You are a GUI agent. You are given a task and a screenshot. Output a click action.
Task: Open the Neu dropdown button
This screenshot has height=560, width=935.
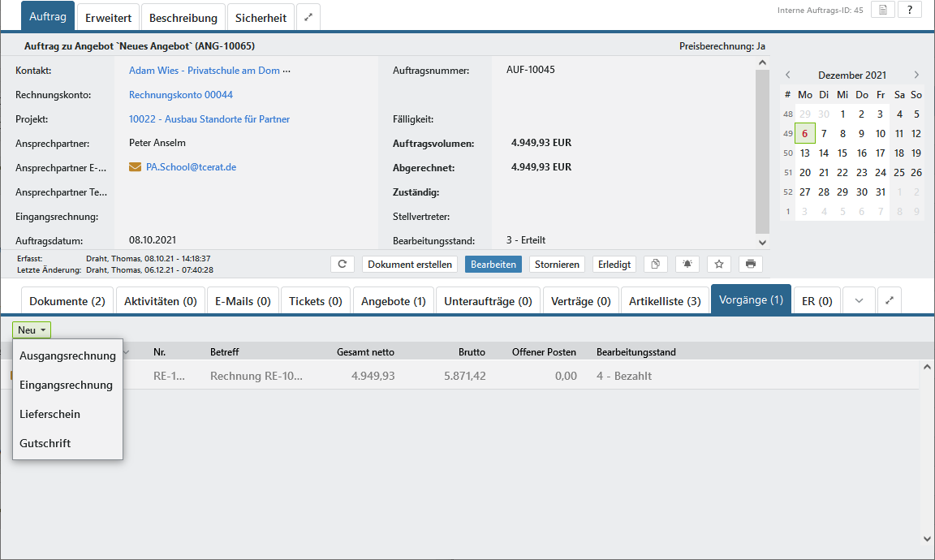[32, 330]
